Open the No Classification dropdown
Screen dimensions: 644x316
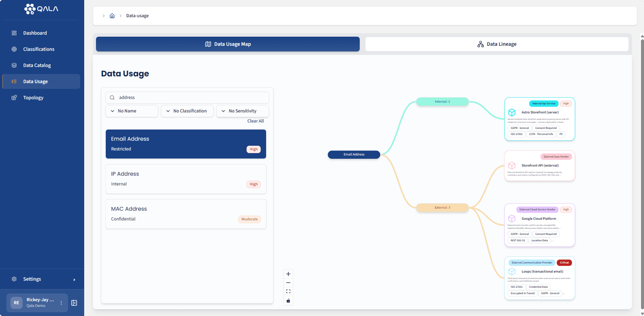[x=187, y=111]
